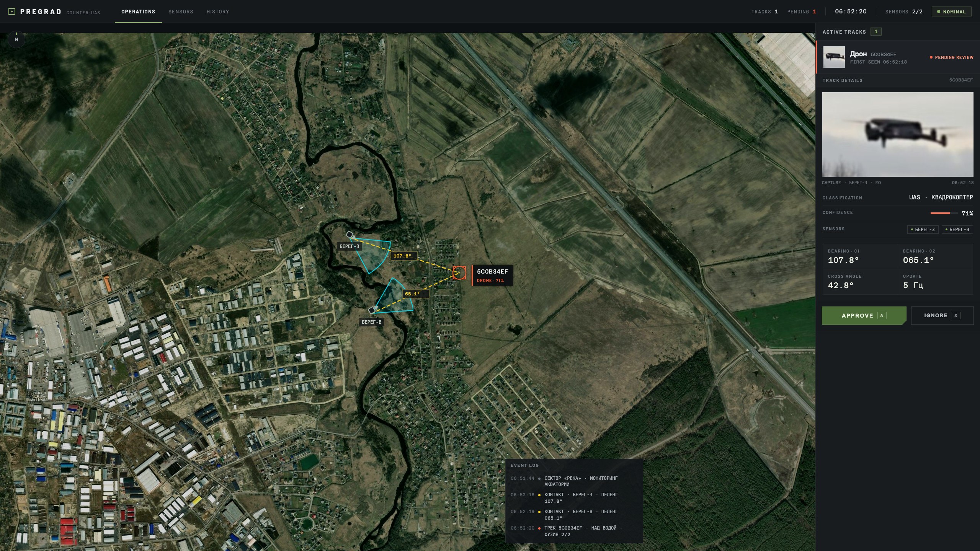The height and width of the screenshot is (551, 980).
Task: Select the Operations tab
Action: point(138,11)
